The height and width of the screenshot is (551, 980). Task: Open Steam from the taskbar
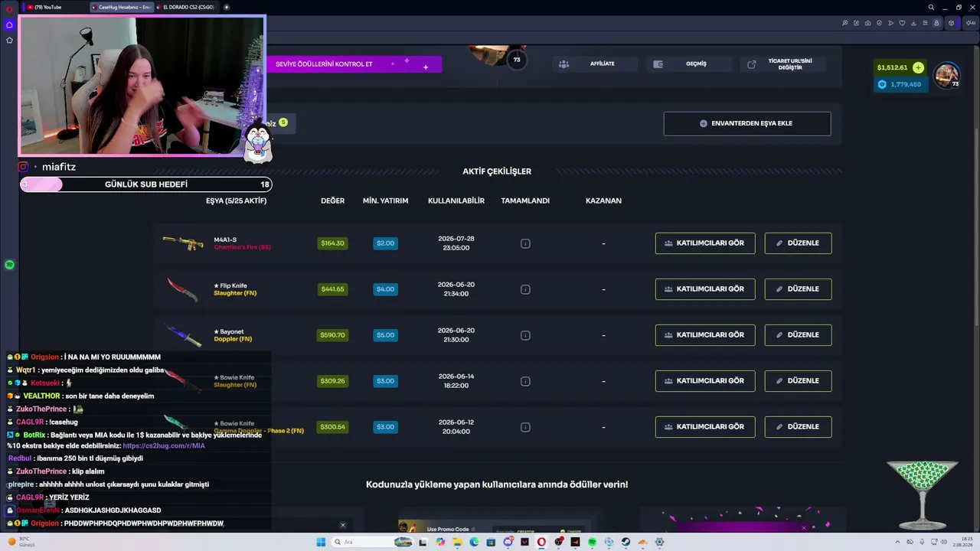click(626, 542)
